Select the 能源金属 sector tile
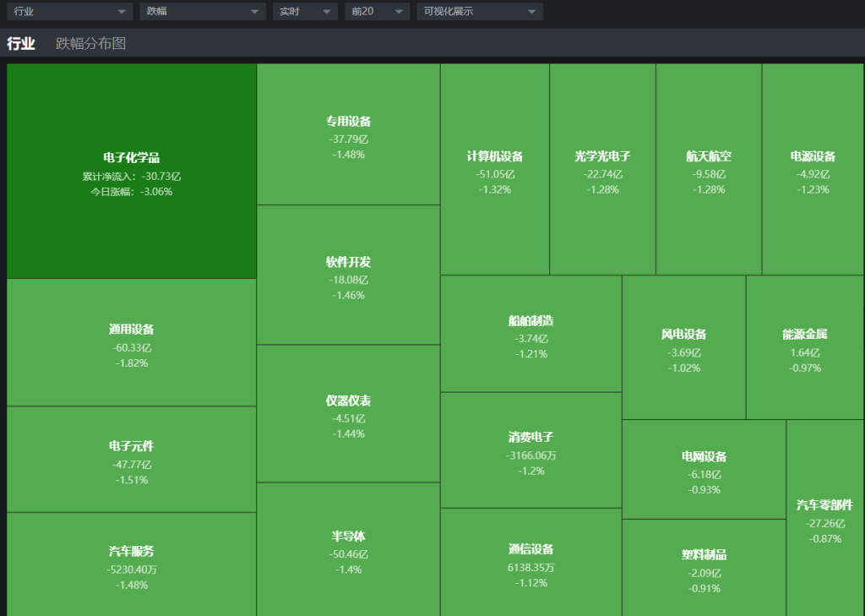Viewport: 865px width, 616px height. pyautogui.click(x=805, y=348)
